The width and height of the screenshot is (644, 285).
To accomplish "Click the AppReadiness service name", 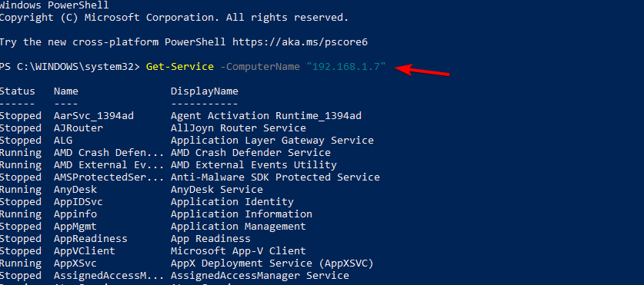I will click(x=91, y=239).
